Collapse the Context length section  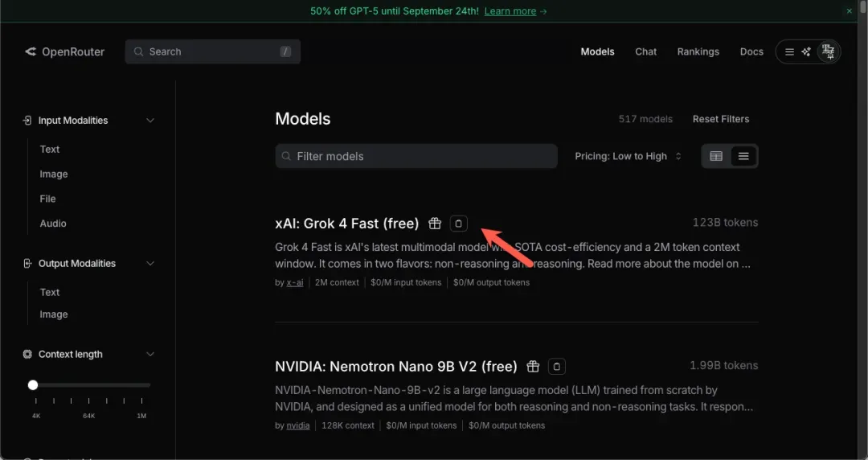click(x=150, y=355)
